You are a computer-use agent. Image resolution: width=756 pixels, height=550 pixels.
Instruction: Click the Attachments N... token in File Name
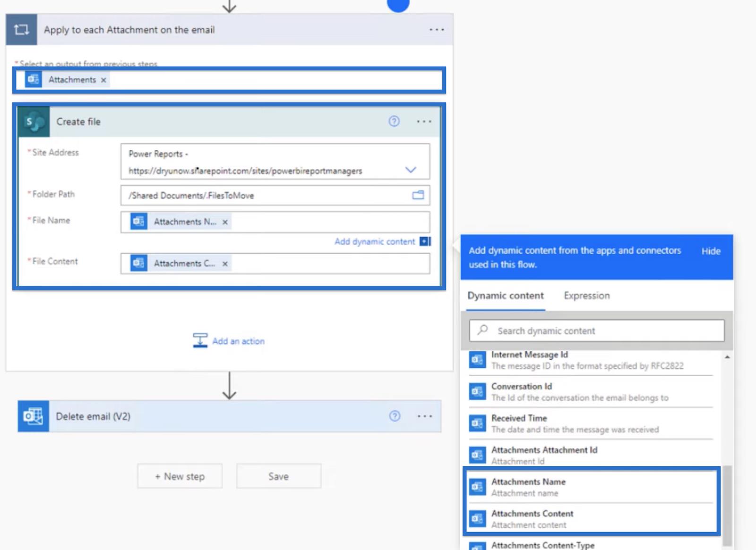tap(180, 222)
